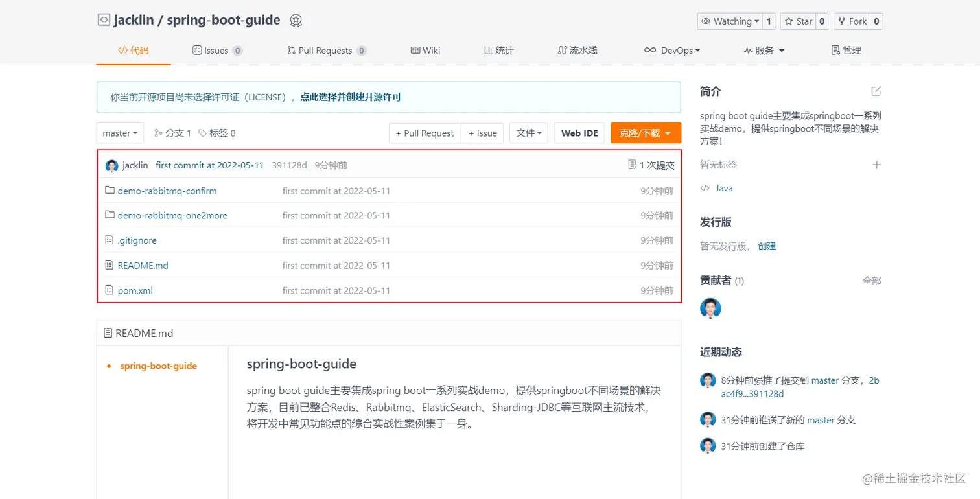Open the Watching dropdown

click(x=730, y=21)
